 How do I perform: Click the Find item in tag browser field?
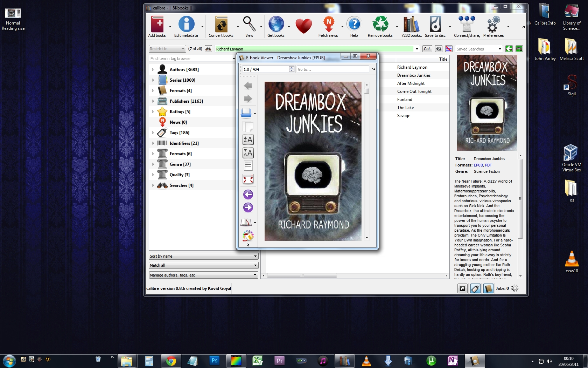pyautogui.click(x=192, y=59)
